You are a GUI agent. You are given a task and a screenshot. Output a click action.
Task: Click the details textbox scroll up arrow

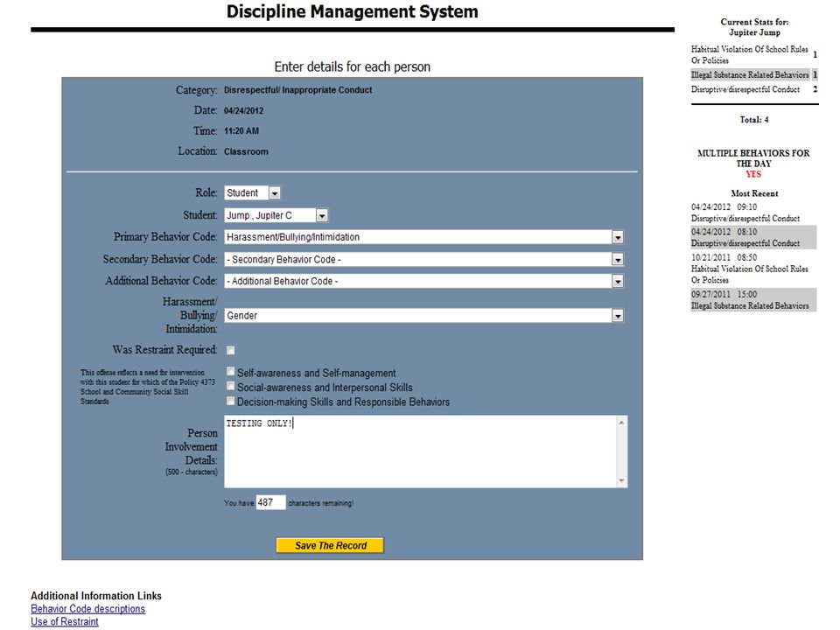click(621, 423)
